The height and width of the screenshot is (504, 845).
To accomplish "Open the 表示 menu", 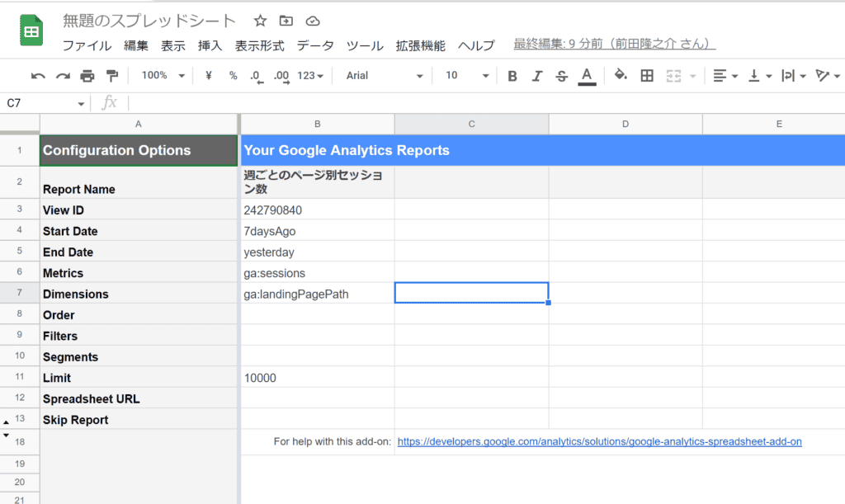I will click(x=173, y=45).
